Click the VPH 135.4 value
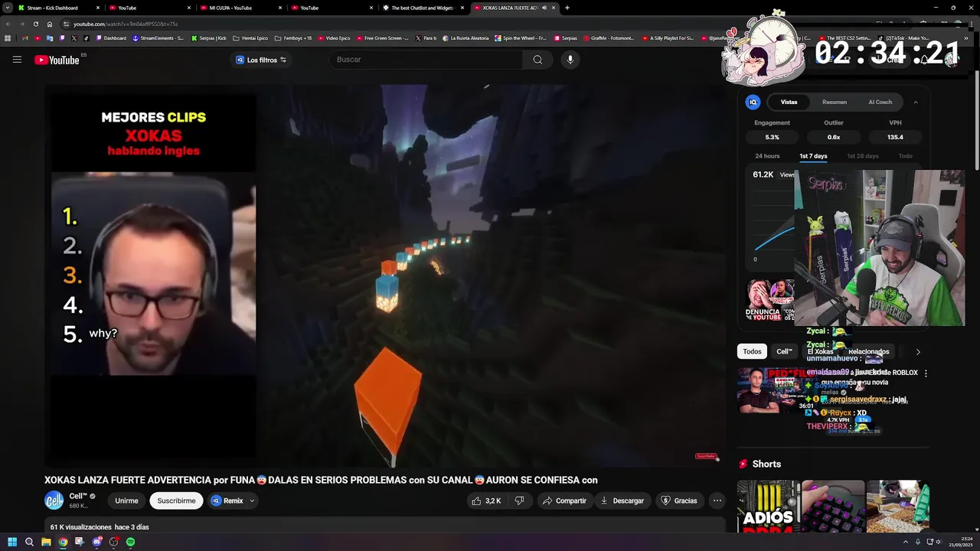The width and height of the screenshot is (980, 551). point(895,137)
